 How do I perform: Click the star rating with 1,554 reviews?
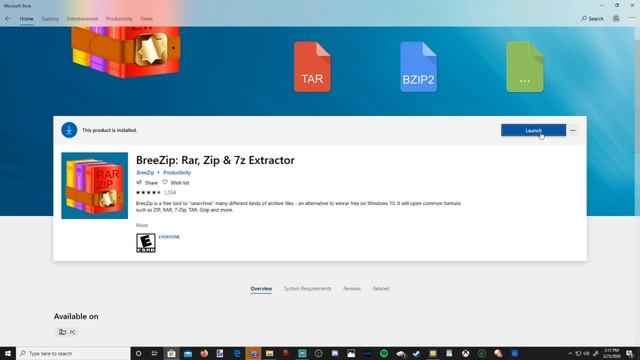point(156,192)
